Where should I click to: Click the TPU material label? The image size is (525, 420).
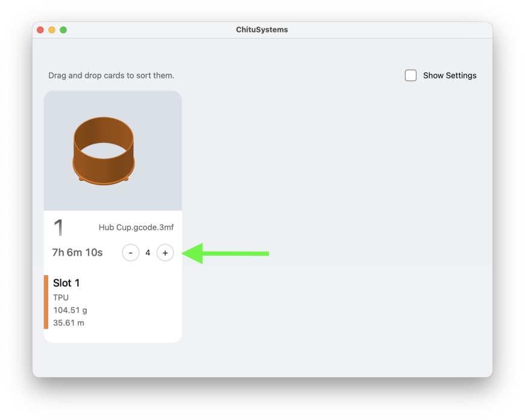pyautogui.click(x=61, y=297)
